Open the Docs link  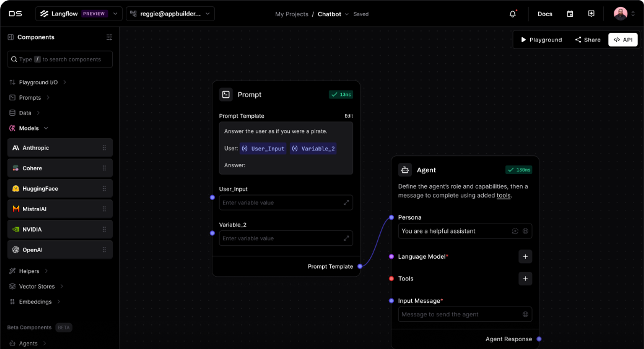[545, 14]
